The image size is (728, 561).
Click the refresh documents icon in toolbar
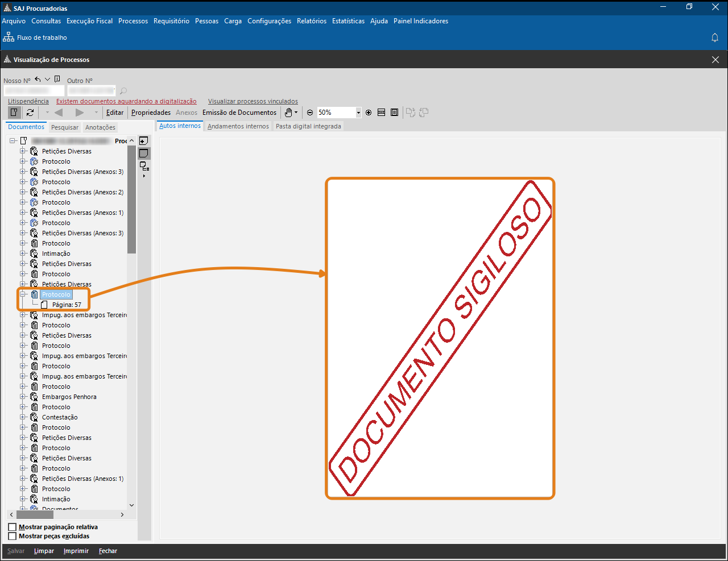(x=30, y=113)
